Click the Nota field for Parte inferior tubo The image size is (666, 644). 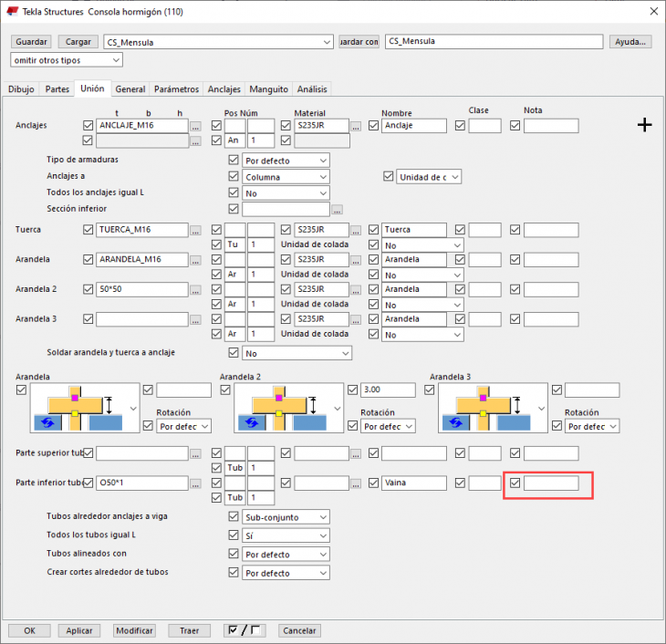[x=551, y=483]
